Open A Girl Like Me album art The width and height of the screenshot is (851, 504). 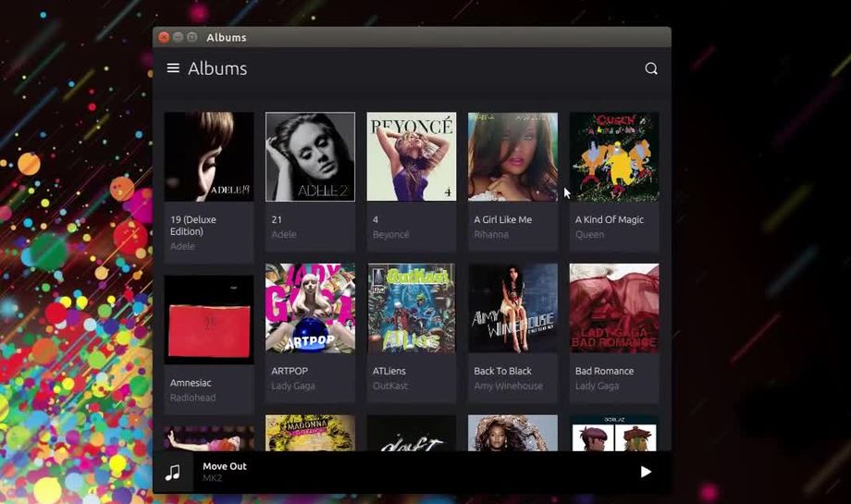click(512, 156)
